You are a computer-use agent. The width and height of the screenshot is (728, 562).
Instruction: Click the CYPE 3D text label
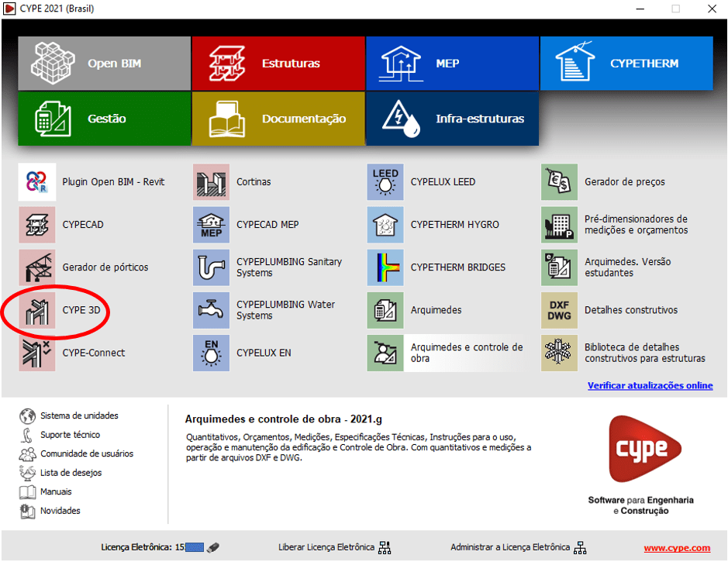(x=81, y=310)
